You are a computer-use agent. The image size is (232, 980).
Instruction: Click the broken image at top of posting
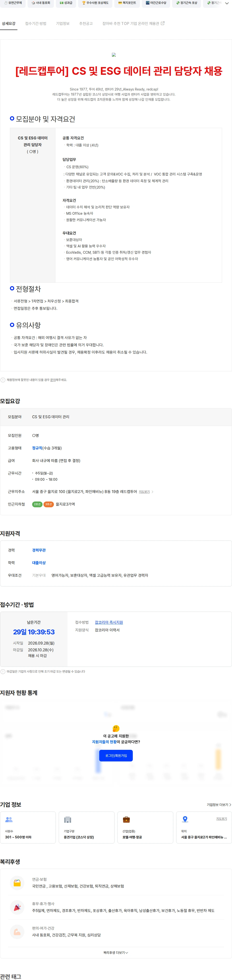[114, 55]
